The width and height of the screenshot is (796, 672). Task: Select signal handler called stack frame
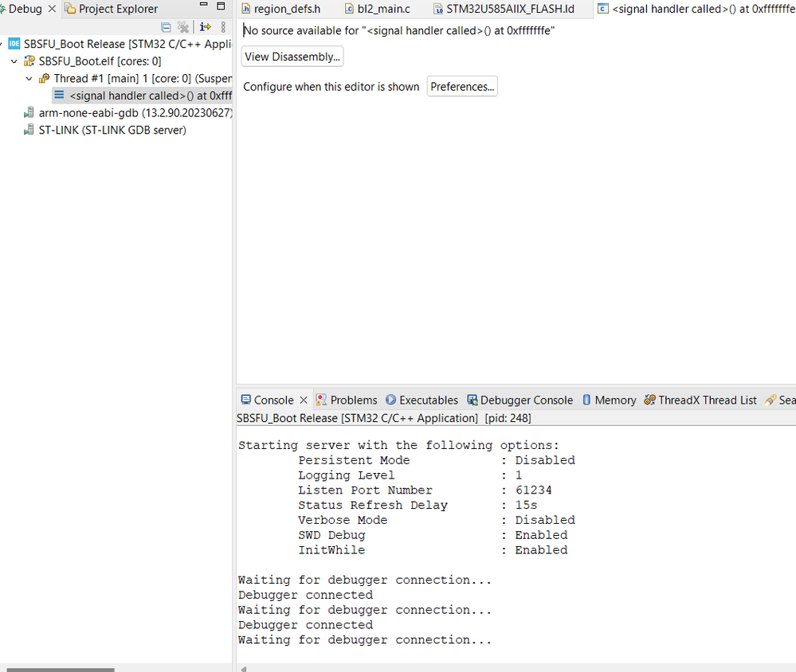point(142,96)
